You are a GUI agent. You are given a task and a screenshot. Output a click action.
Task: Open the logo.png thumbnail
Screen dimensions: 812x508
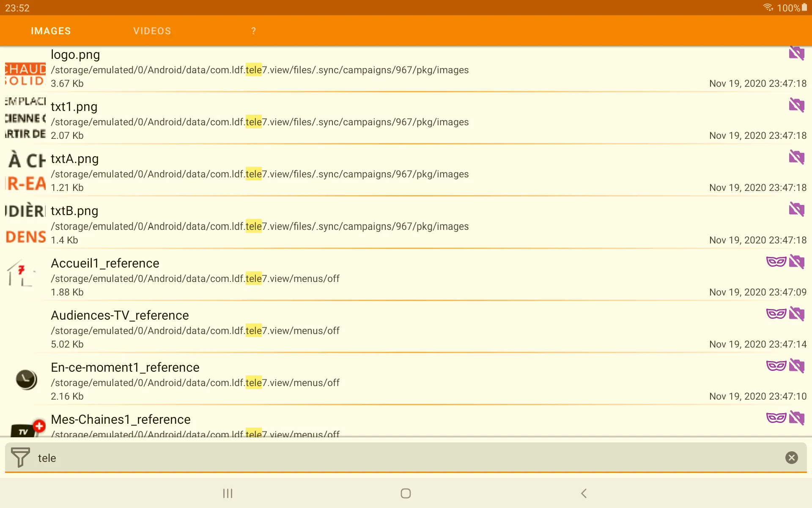[x=25, y=74]
